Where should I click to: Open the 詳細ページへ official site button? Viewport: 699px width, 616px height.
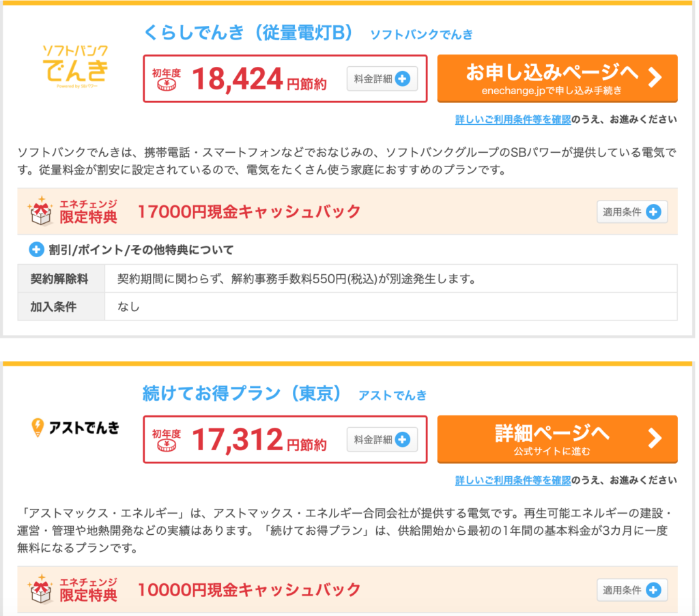pos(557,439)
